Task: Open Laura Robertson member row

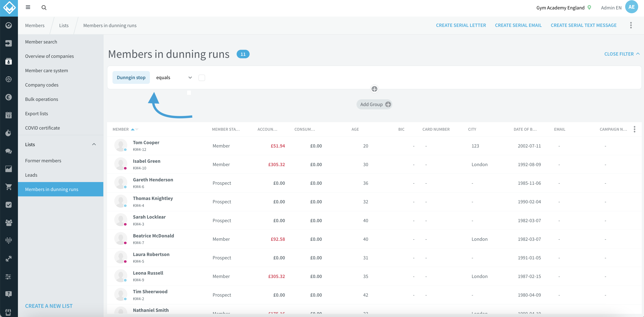Action: 374,258
